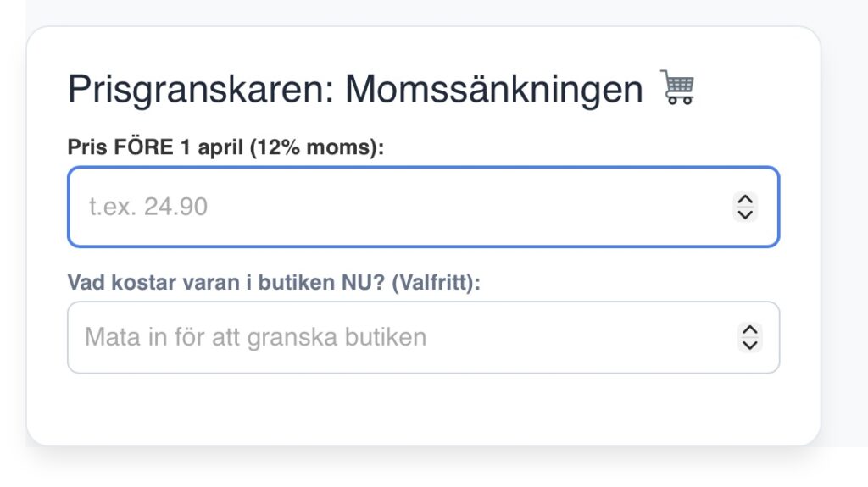Select the spinner control of the store price input
This screenshot has width=868, height=487.
749,337
